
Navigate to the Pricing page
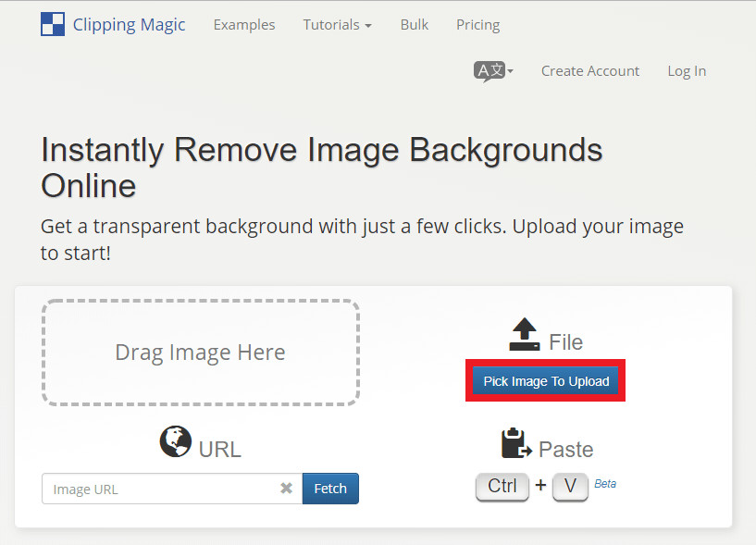click(477, 25)
